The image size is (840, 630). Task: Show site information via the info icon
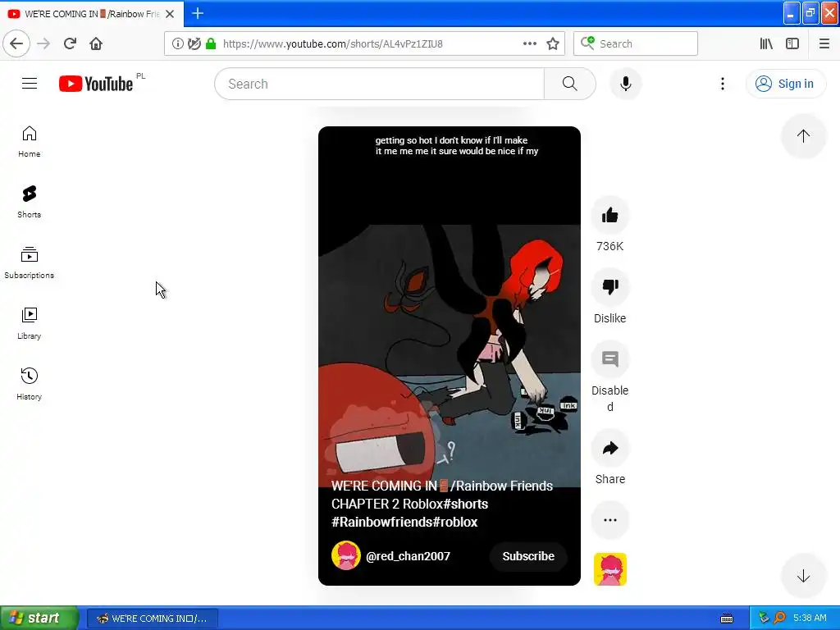[177, 44]
